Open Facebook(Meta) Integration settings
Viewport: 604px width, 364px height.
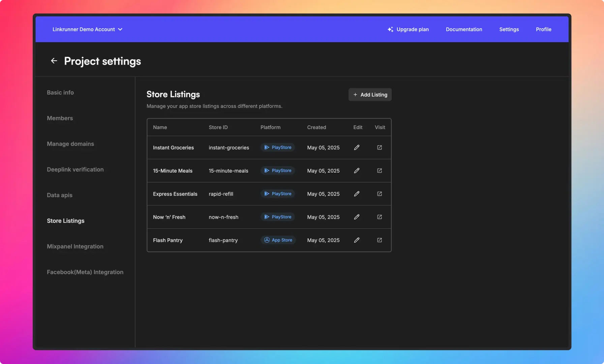point(85,272)
